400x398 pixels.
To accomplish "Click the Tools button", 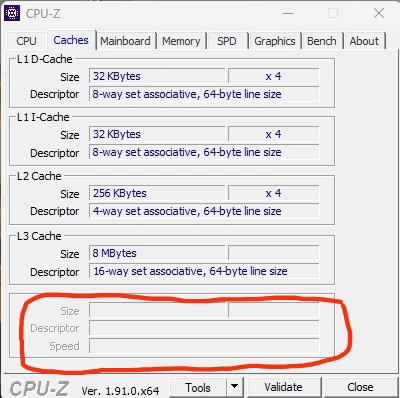I will click(198, 388).
